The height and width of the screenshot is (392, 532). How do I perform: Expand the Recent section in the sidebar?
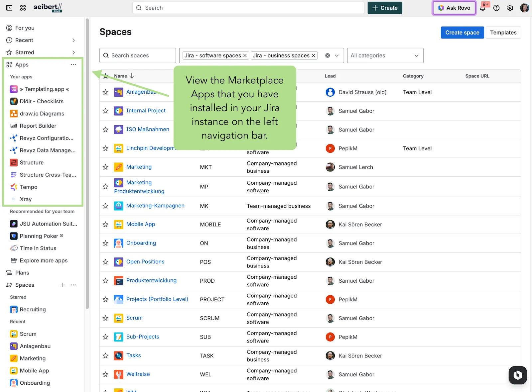coord(73,40)
